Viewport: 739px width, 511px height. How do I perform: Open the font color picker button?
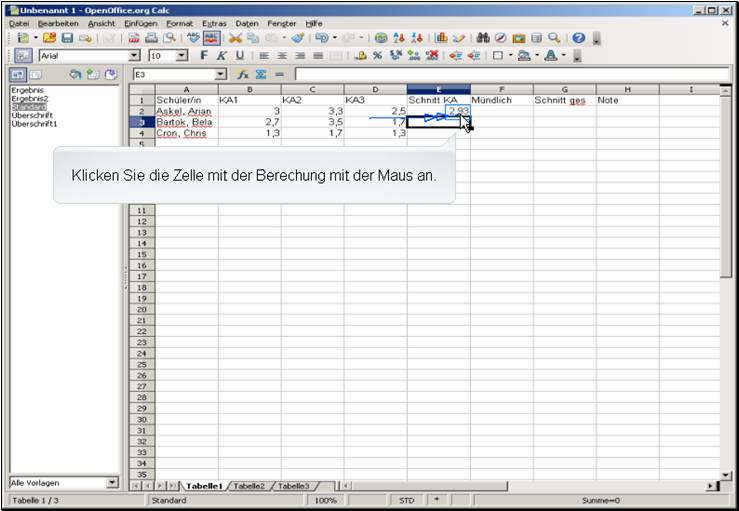(551, 56)
